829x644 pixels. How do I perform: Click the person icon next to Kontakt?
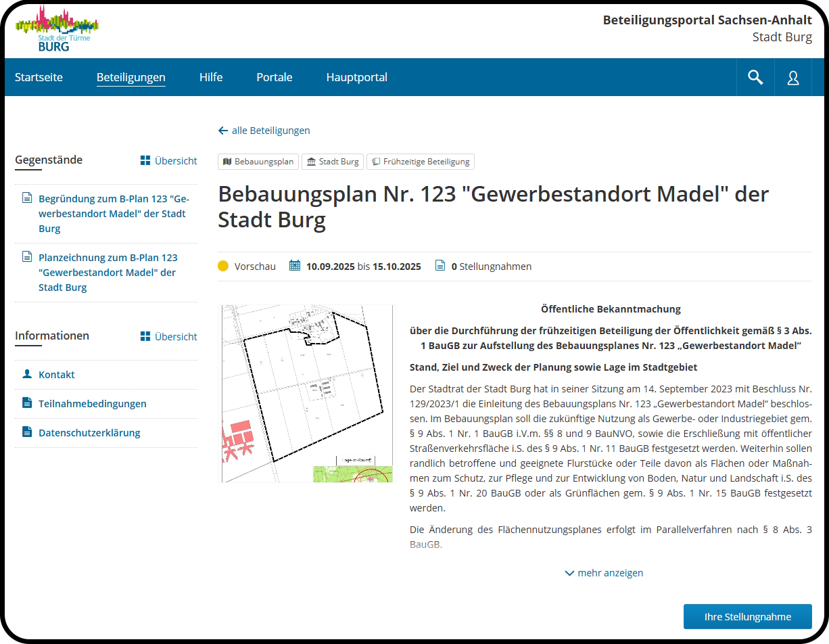[27, 374]
